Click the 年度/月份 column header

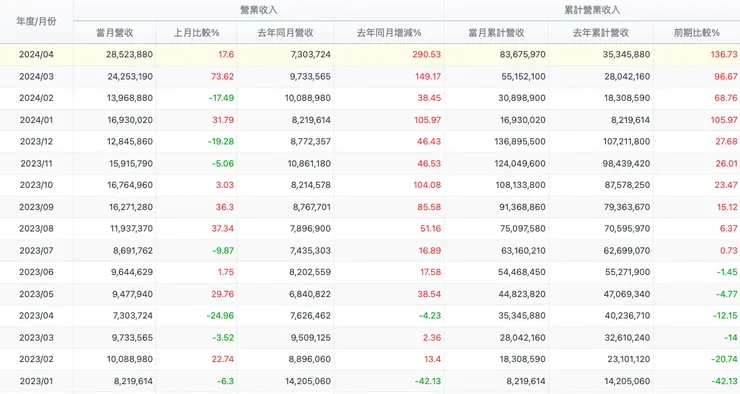[36, 21]
